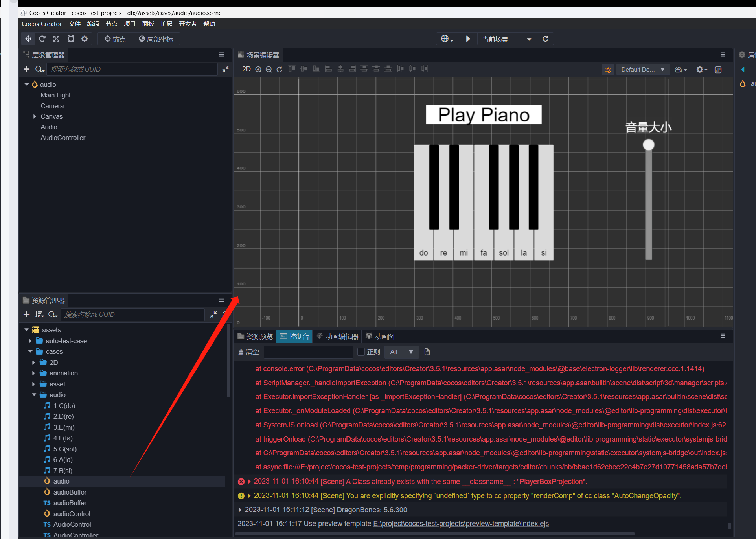Viewport: 756px width, 539px height.
Task: Enable the 正则 regex checkbox
Action: pos(361,352)
